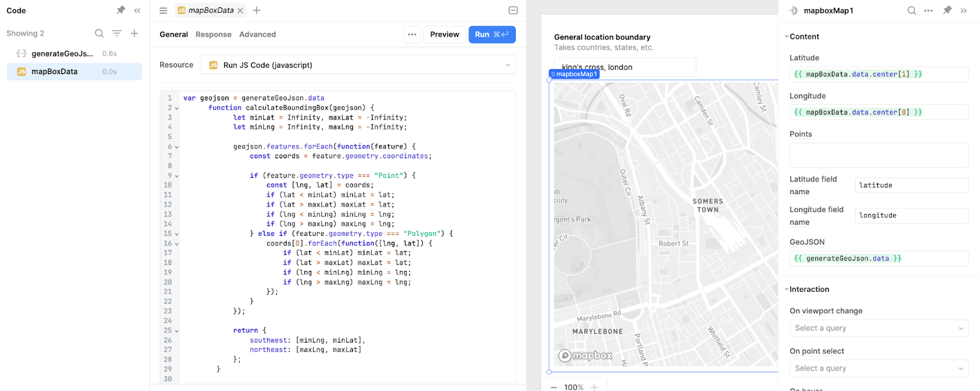Pin the Code panel
The image size is (980, 391).
click(121, 10)
